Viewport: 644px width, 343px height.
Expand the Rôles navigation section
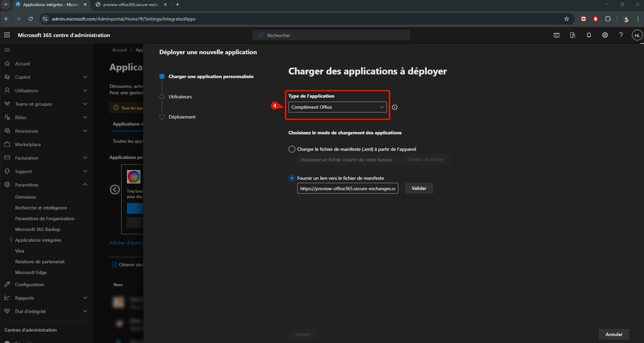[x=85, y=118]
